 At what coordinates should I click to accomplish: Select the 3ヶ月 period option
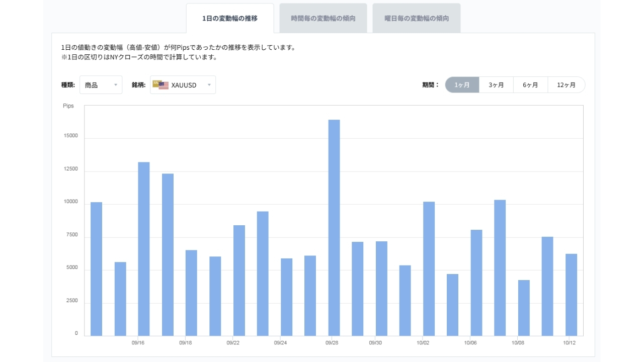(496, 85)
